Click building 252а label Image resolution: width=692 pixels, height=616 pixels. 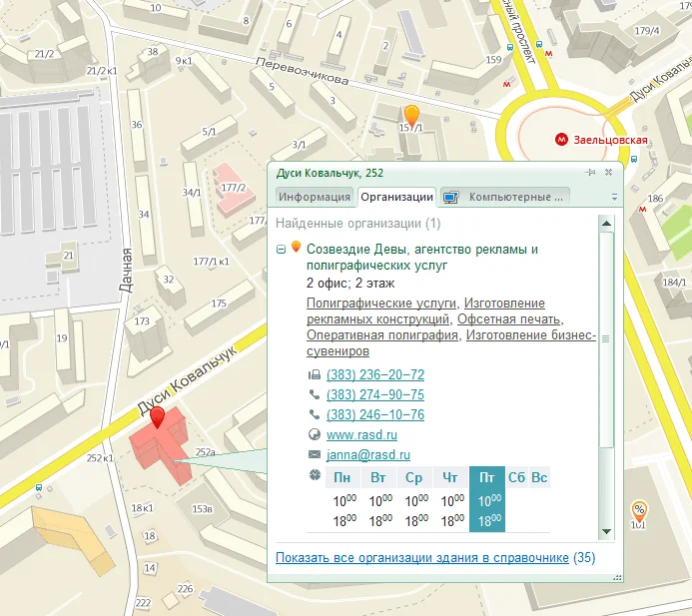coord(206,452)
